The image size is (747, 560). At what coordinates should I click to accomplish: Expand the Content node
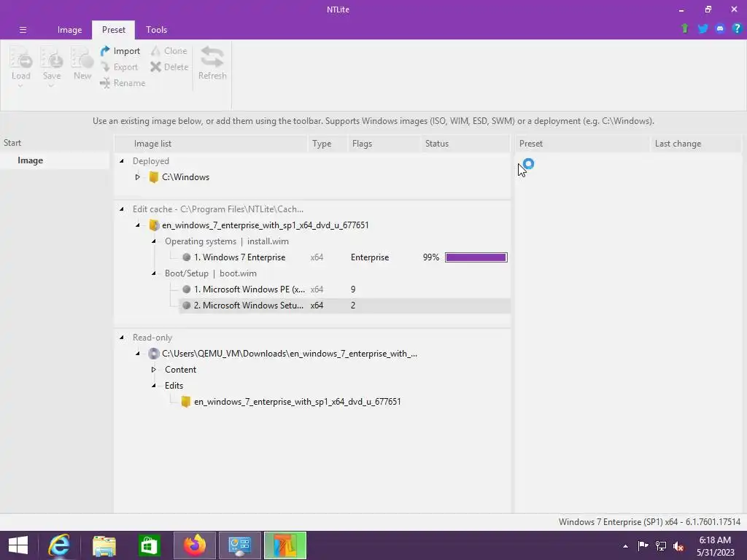[153, 370]
